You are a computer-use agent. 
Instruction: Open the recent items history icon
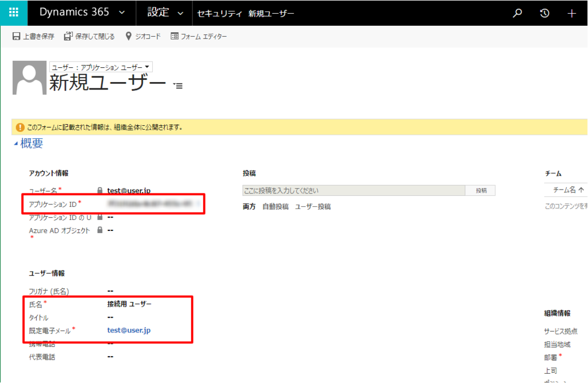544,13
